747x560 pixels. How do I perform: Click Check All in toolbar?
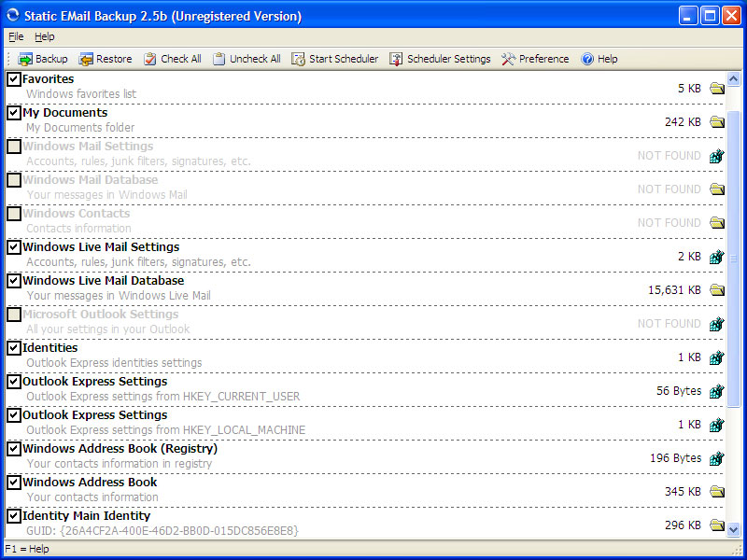click(x=173, y=59)
